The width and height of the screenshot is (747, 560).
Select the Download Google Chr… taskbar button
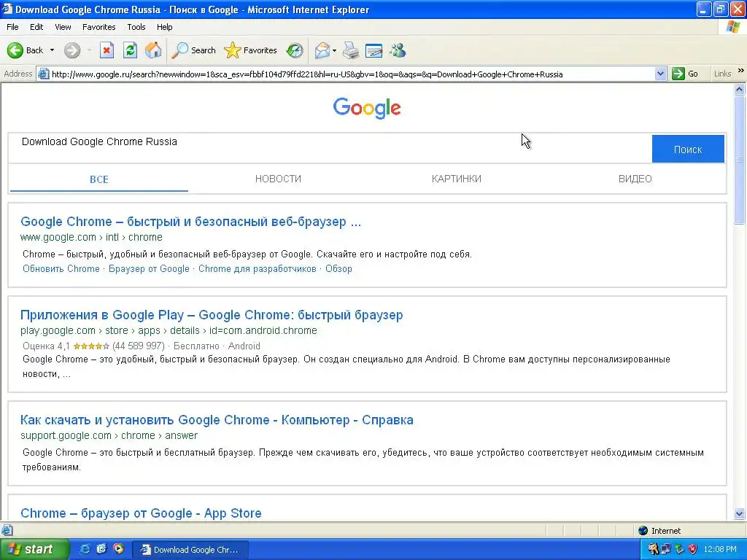click(x=190, y=550)
